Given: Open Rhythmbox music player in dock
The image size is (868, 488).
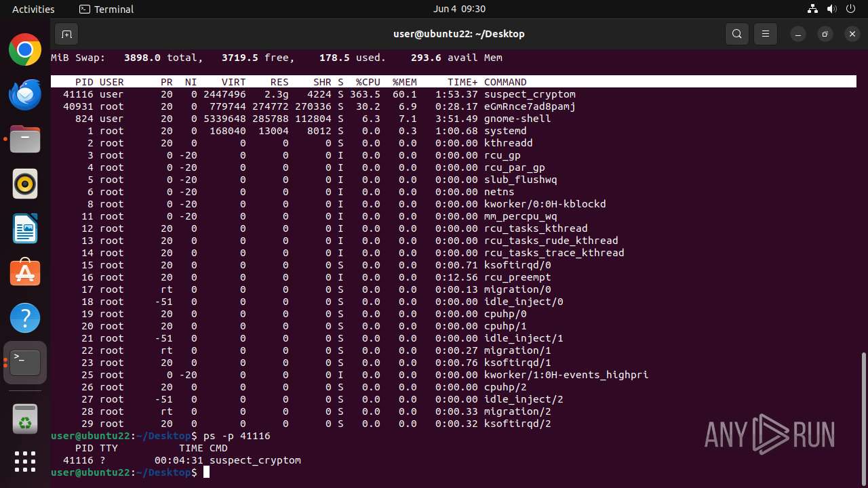Looking at the screenshot, I should tap(25, 184).
